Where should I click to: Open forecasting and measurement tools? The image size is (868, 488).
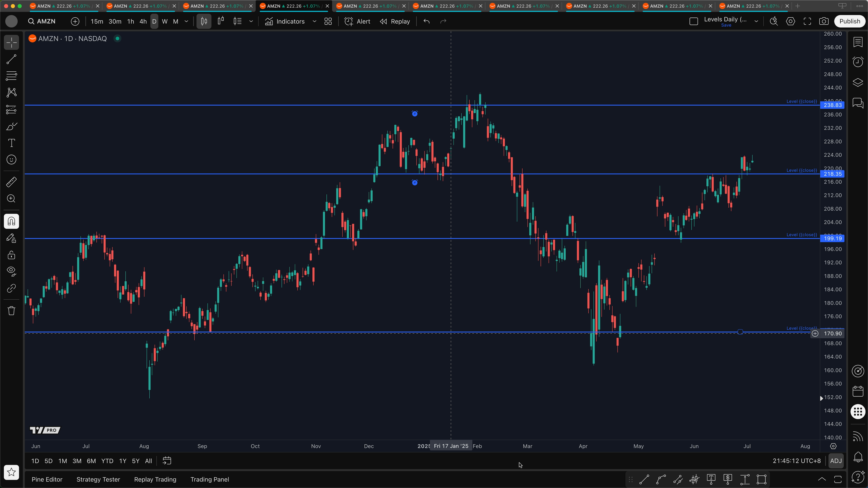(12, 109)
